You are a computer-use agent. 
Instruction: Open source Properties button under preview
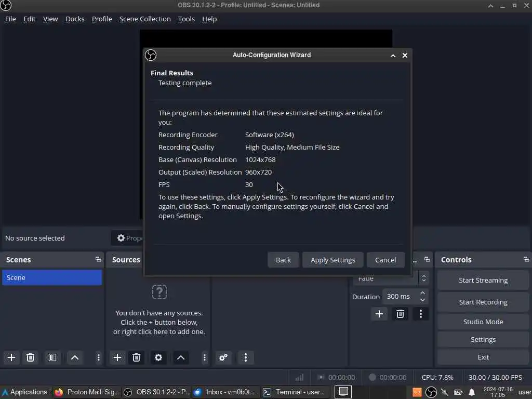[x=128, y=238]
